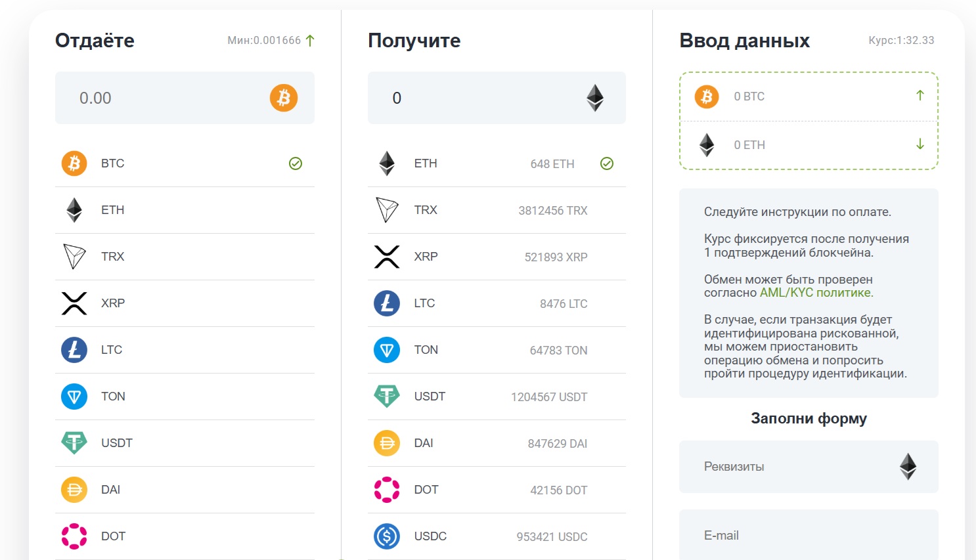This screenshot has height=560, width=976.
Task: Select the 3812456 TRX reserve amount
Action: pyautogui.click(x=553, y=211)
